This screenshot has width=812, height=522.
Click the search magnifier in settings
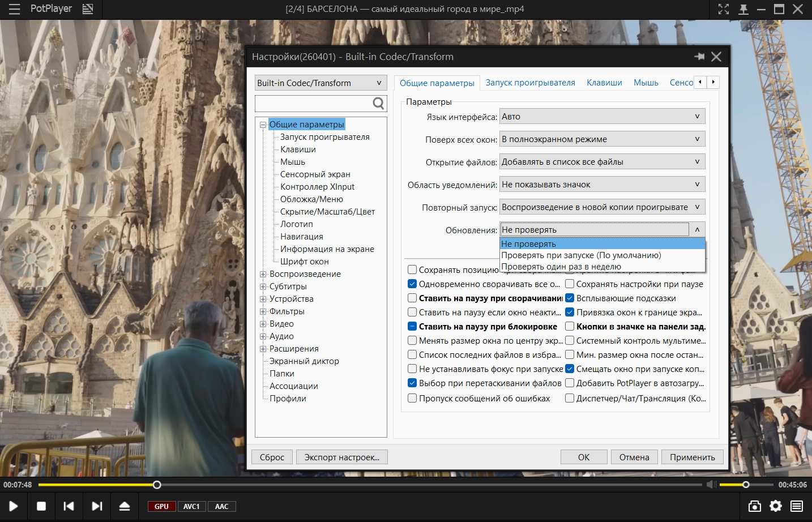(378, 103)
